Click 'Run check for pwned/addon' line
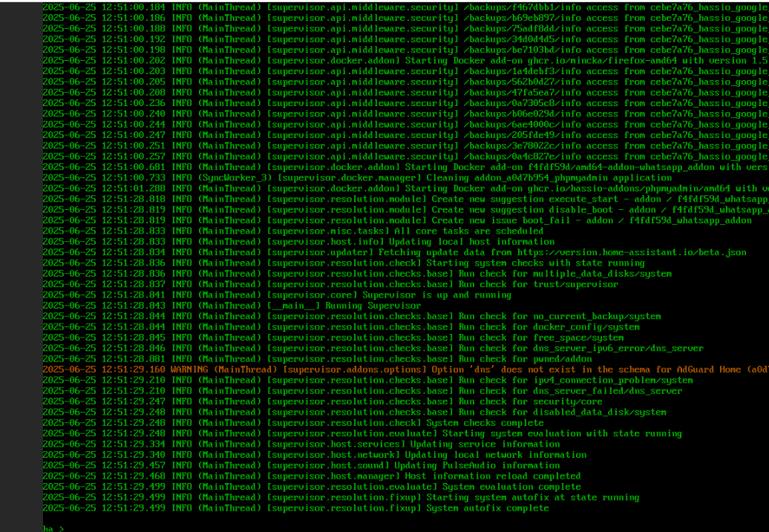The width and height of the screenshot is (769, 532). pyautogui.click(x=317, y=359)
